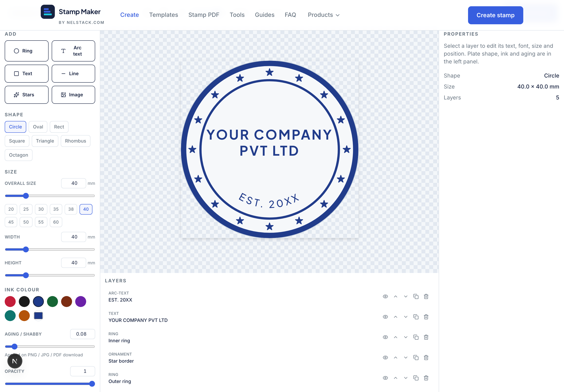Set size preset to 45 mm
Viewport: 564px width, 392px height.
pyautogui.click(x=11, y=222)
